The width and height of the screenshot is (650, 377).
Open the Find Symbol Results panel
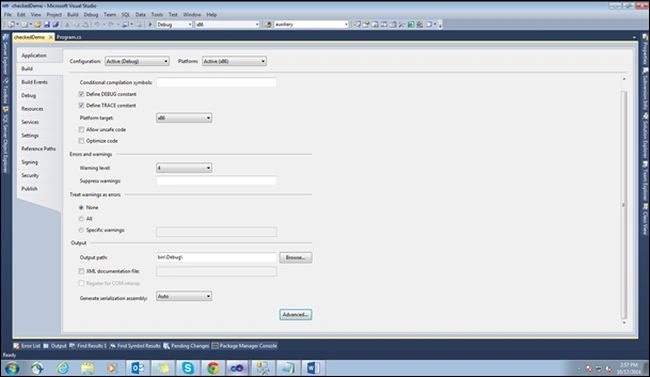pos(135,345)
